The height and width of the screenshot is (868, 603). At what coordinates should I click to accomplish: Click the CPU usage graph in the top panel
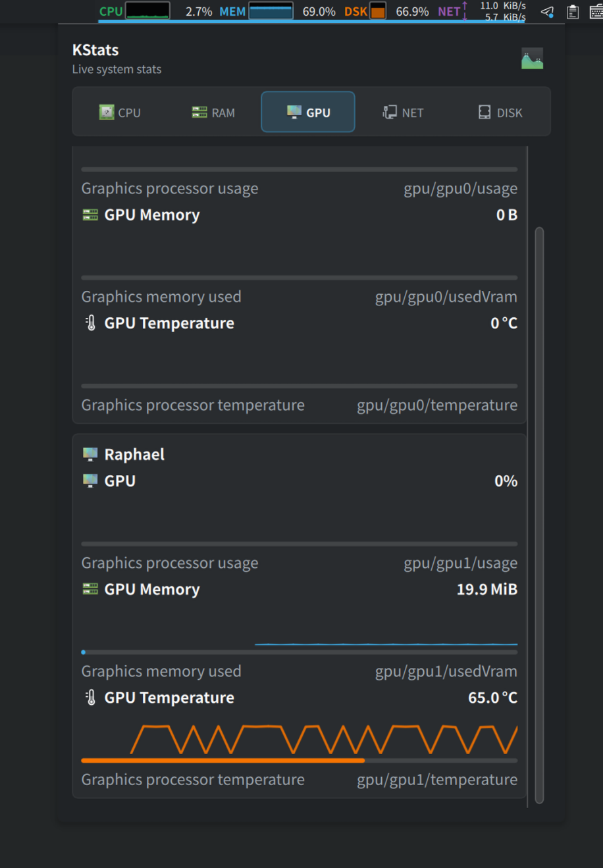[147, 11]
